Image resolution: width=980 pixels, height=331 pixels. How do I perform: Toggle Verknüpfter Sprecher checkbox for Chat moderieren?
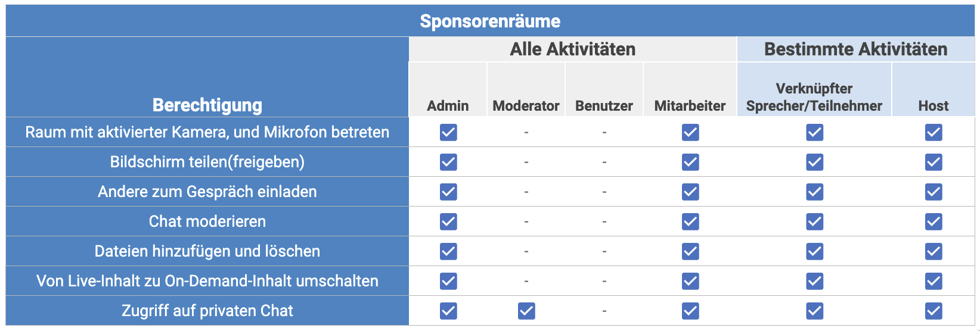coord(814,221)
